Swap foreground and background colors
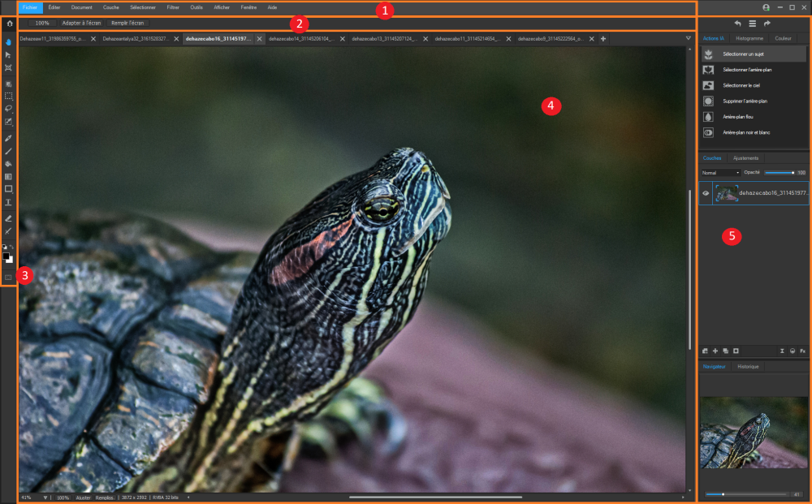Image resolution: width=812 pixels, height=504 pixels. point(12,248)
